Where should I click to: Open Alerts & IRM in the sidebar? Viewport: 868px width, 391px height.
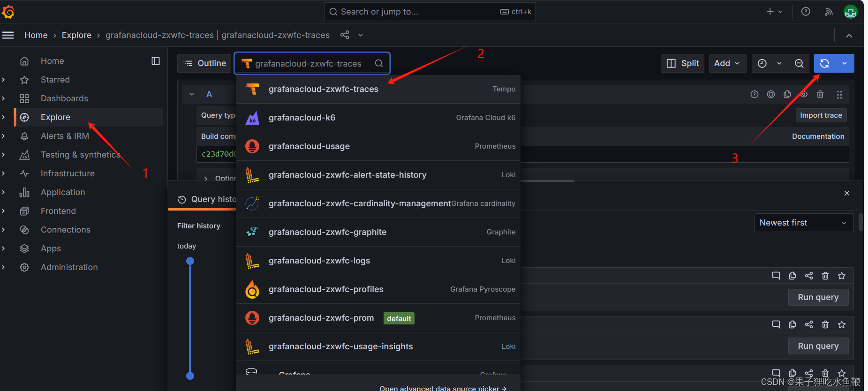tap(65, 136)
